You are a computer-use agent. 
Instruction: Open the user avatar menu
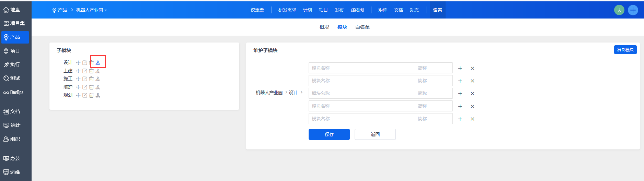[x=619, y=10]
